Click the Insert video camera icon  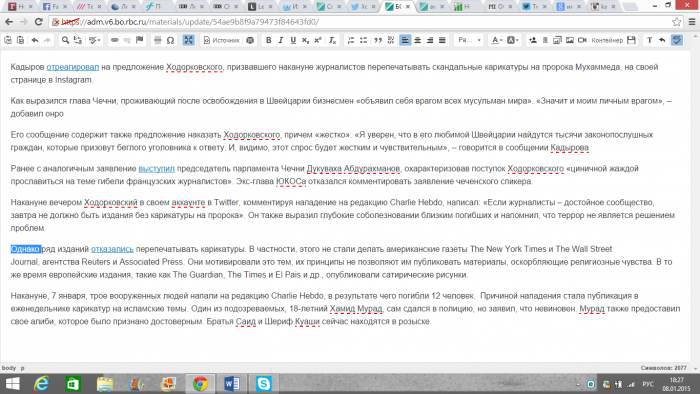582,40
